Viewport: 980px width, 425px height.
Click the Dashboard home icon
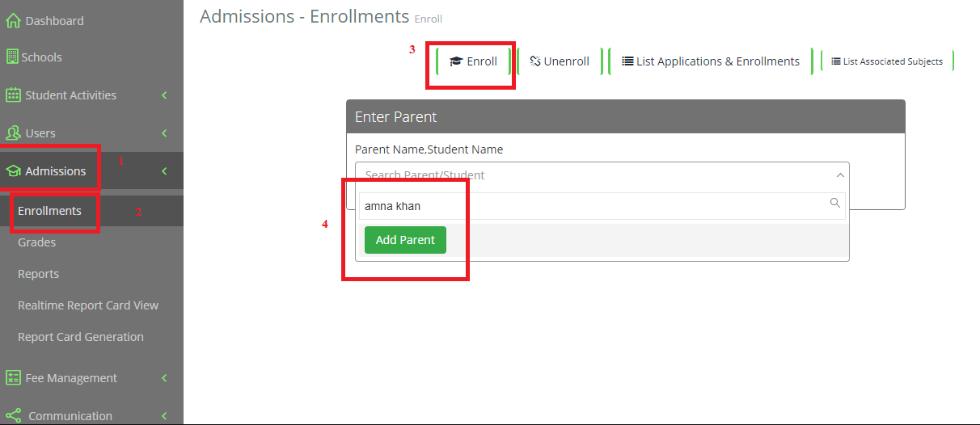(x=13, y=21)
